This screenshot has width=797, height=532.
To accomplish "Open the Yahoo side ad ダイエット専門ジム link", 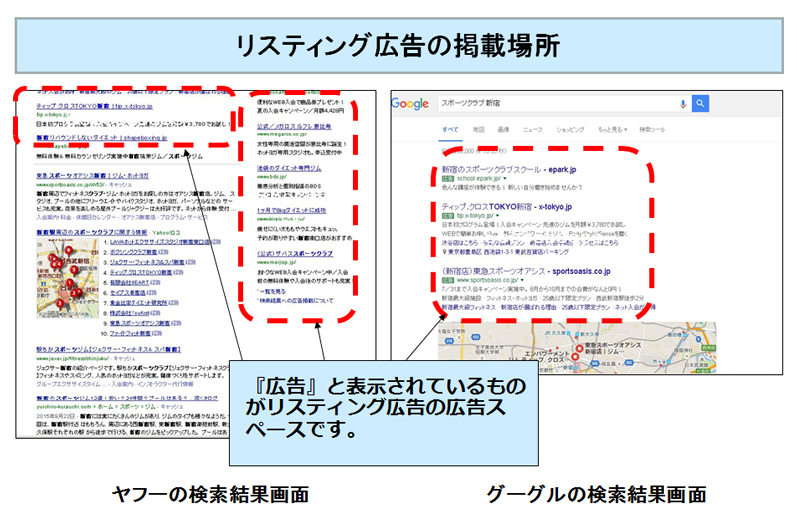I will pos(289,168).
